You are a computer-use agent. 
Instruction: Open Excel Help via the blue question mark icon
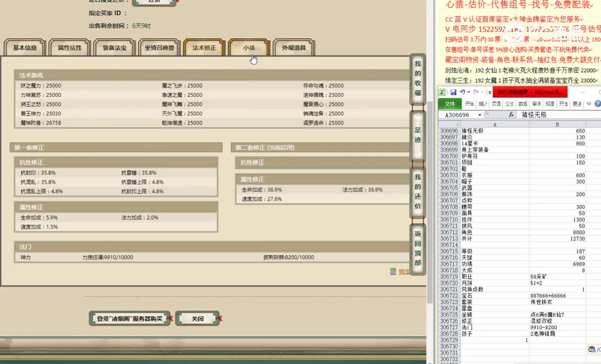tap(597, 104)
